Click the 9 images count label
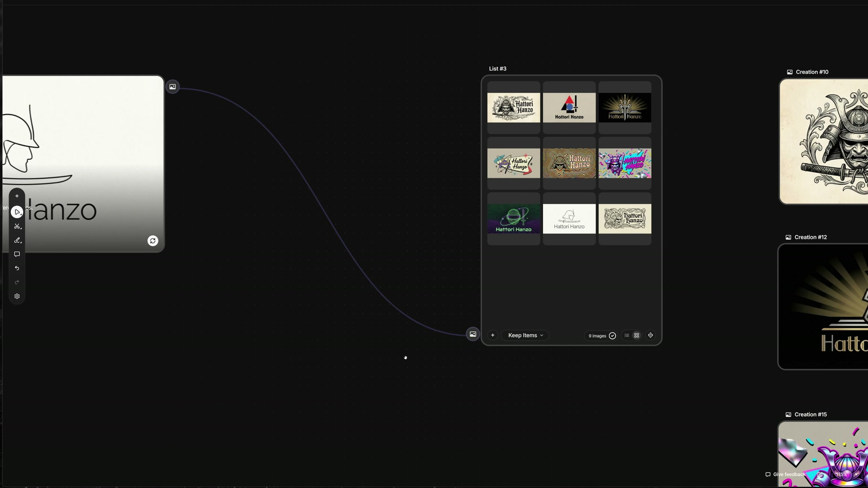Screen dimensions: 868x488 pyautogui.click(x=597, y=336)
